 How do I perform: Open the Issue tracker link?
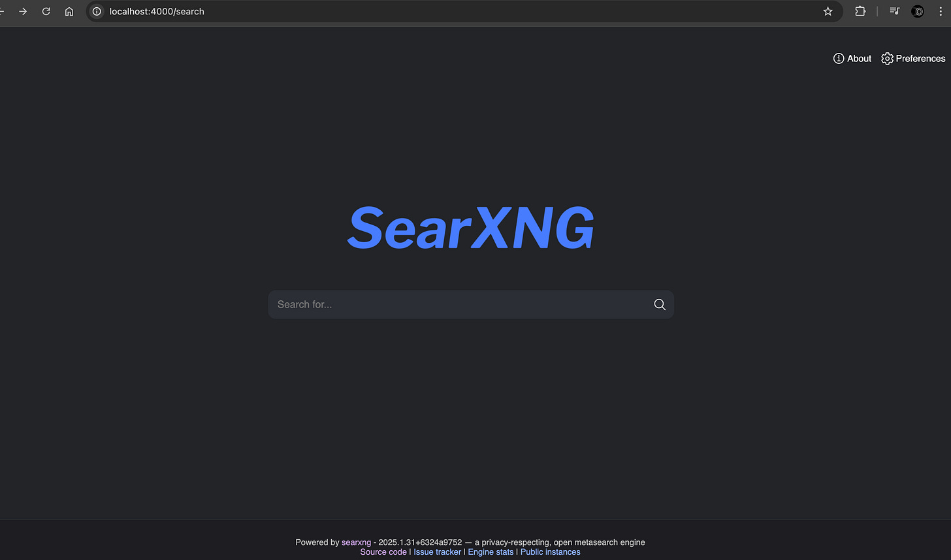pos(437,552)
